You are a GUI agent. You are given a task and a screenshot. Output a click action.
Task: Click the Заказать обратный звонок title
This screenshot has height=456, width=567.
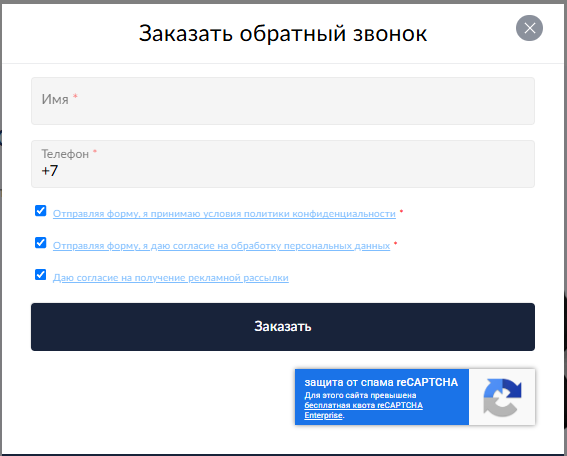tap(283, 33)
